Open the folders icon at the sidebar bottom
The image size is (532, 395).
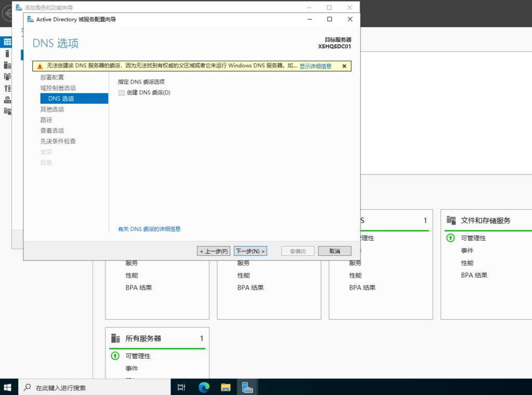pyautogui.click(x=7, y=111)
